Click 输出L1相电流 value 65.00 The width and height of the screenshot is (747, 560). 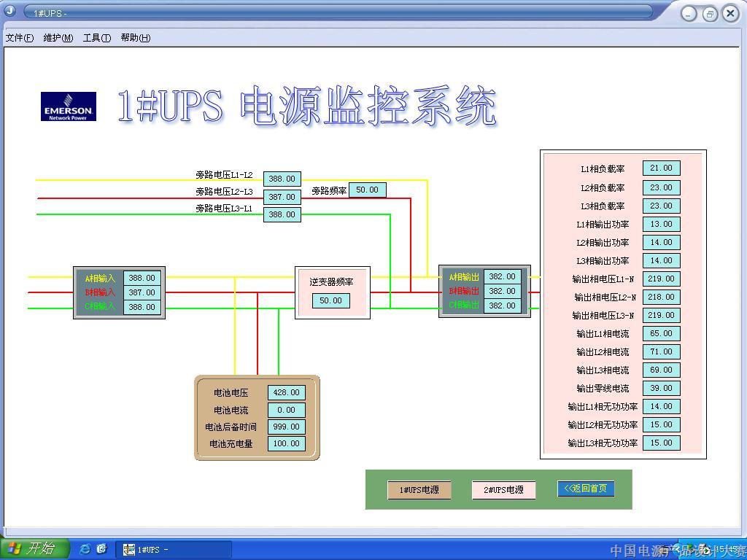[x=661, y=333]
